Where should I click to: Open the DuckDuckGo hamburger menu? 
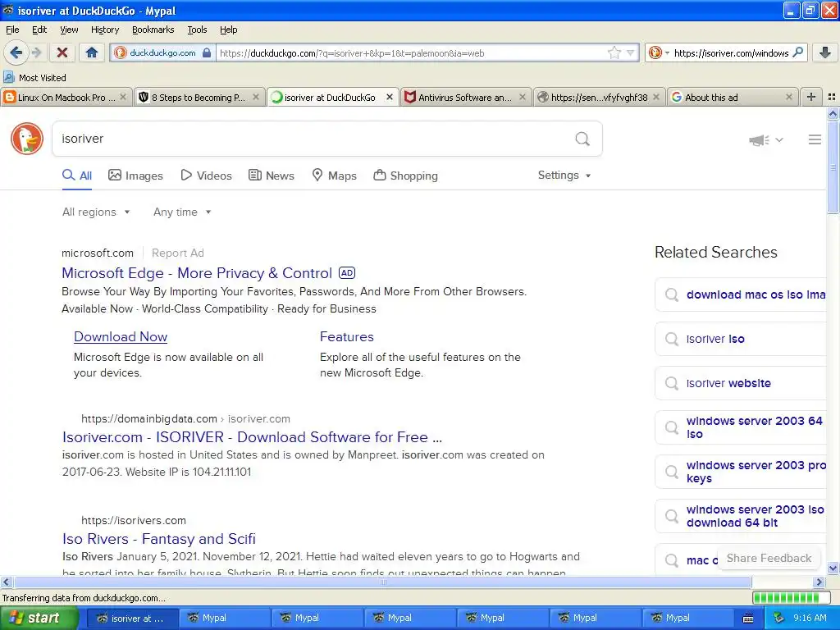tap(815, 139)
